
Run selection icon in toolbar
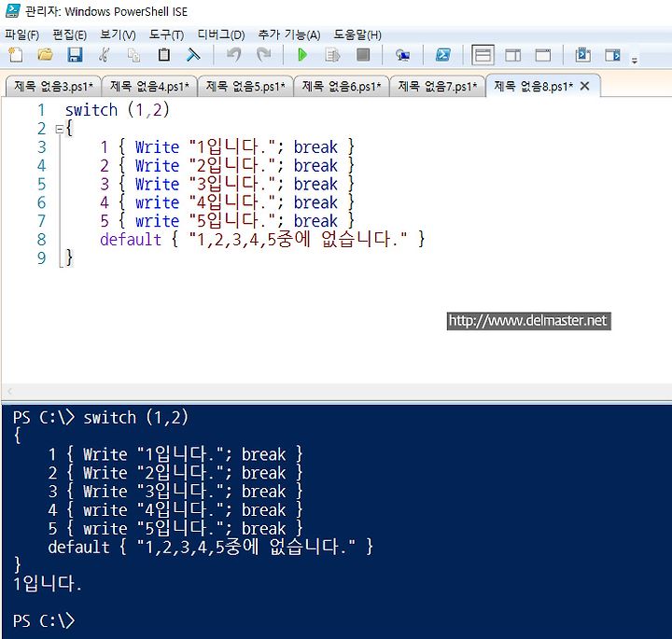point(332,55)
